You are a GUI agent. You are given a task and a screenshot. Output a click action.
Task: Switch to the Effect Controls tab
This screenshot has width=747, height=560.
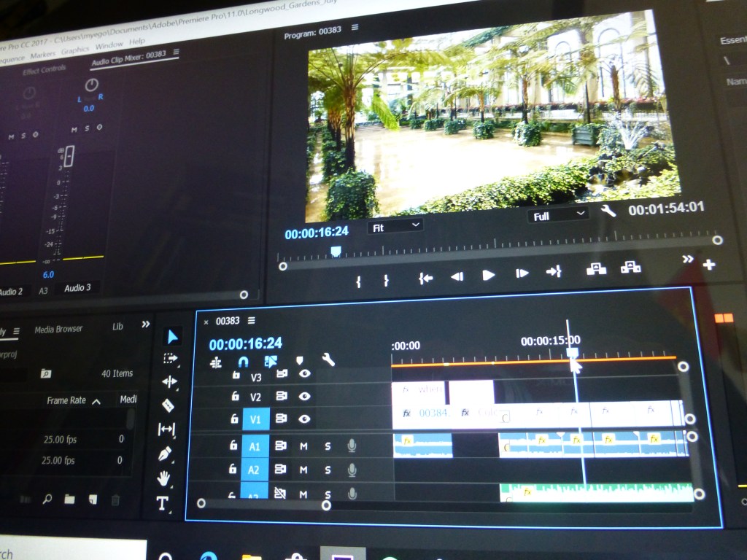44,71
